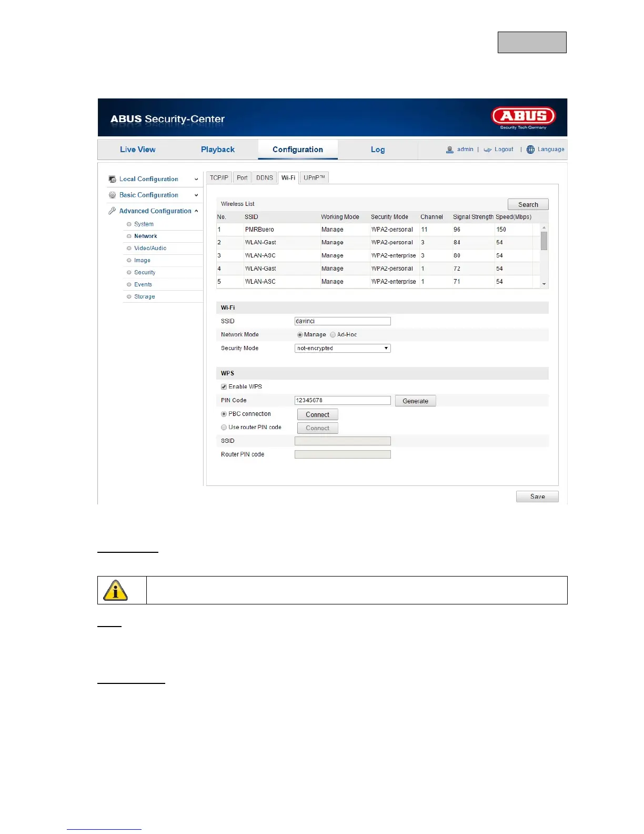Click the Advanced Configuration wrench icon
The width and height of the screenshot is (644, 834).
[112, 211]
